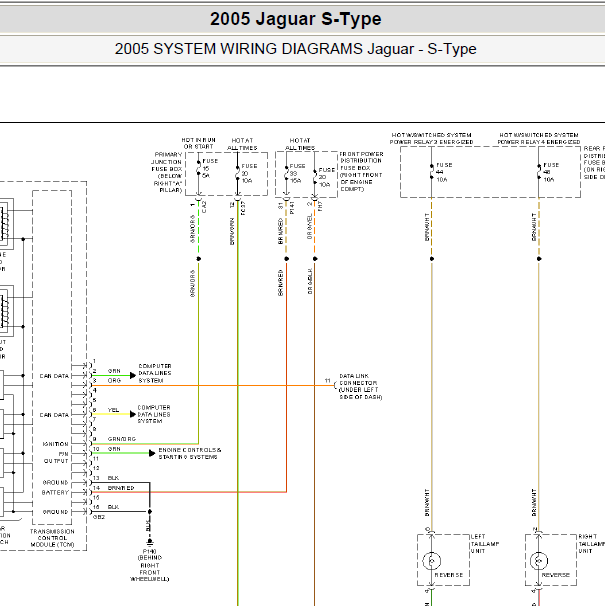The width and height of the screenshot is (605, 606).
Task: Click splice dot on wire from fuse 48
Action: (539, 259)
